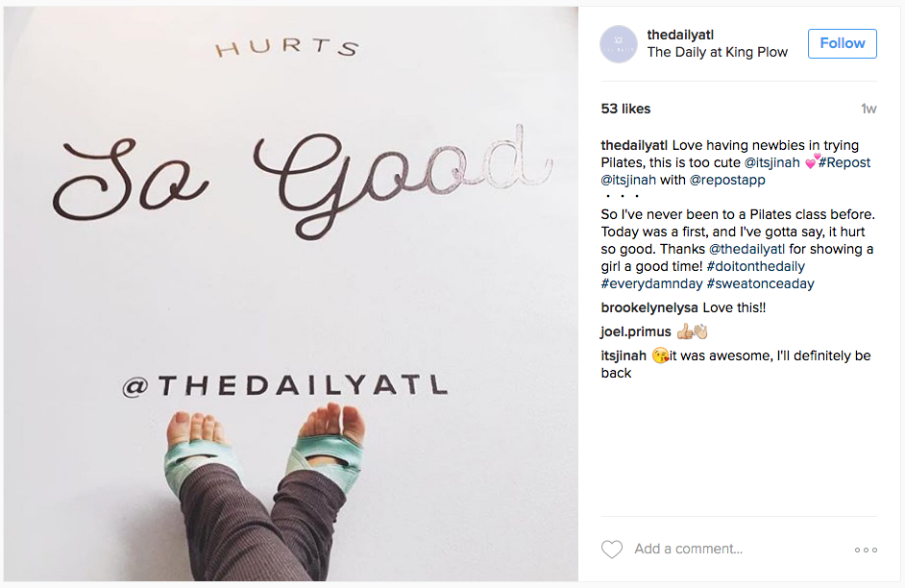
Task: Open the @repostapp mention
Action: coord(727,180)
